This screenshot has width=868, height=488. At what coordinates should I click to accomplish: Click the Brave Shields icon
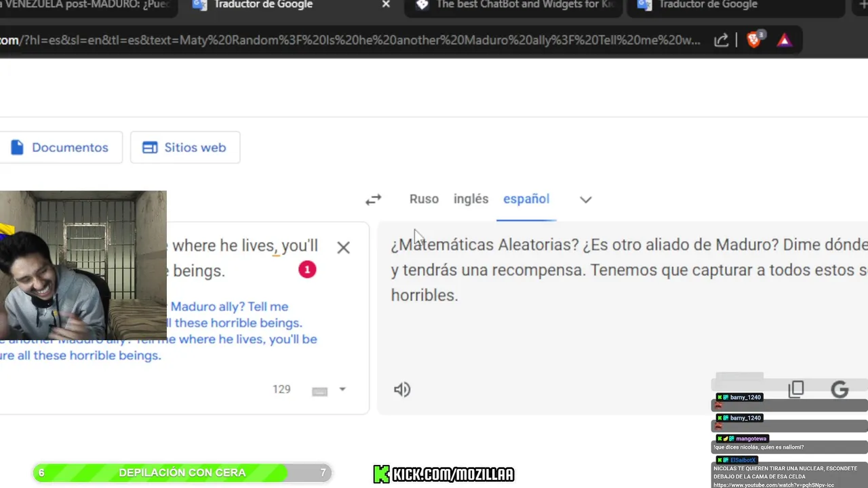point(755,39)
